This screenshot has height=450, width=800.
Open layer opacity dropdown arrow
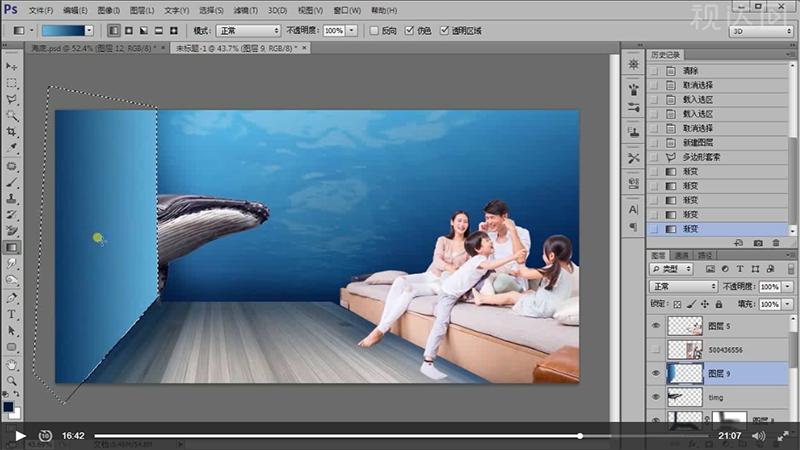coord(788,287)
